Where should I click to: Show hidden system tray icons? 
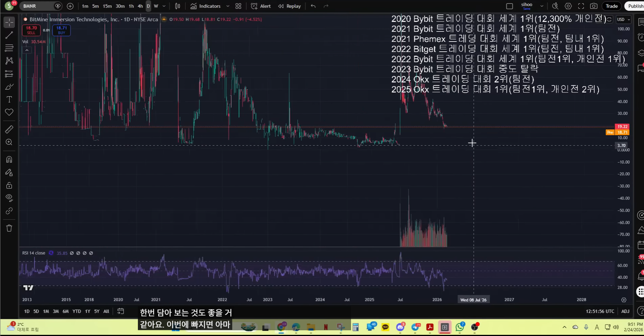[565, 327]
